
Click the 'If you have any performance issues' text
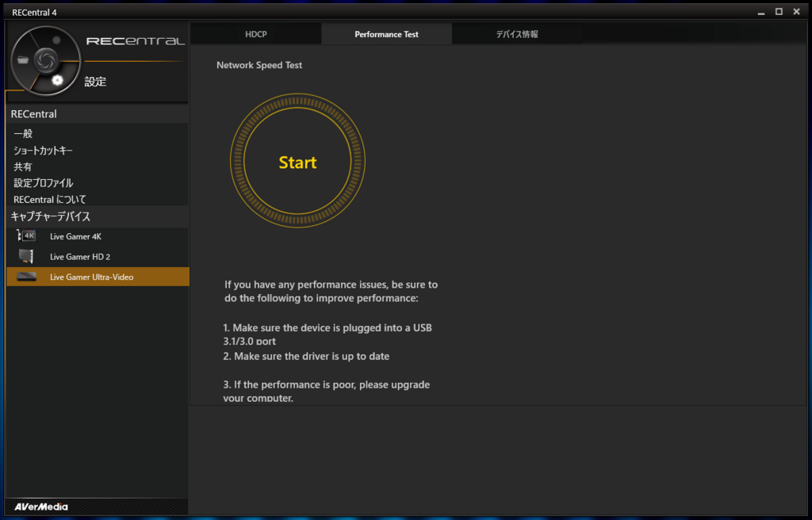click(x=331, y=292)
